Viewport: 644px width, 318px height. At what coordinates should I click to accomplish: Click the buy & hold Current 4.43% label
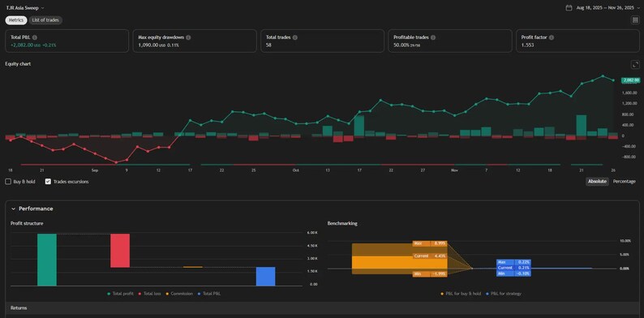(x=430, y=256)
